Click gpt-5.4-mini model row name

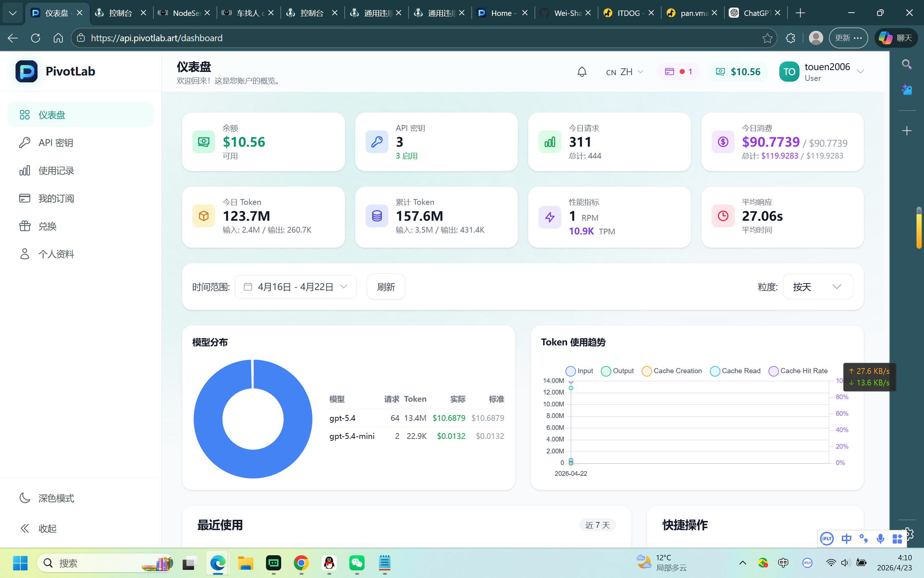tap(352, 436)
